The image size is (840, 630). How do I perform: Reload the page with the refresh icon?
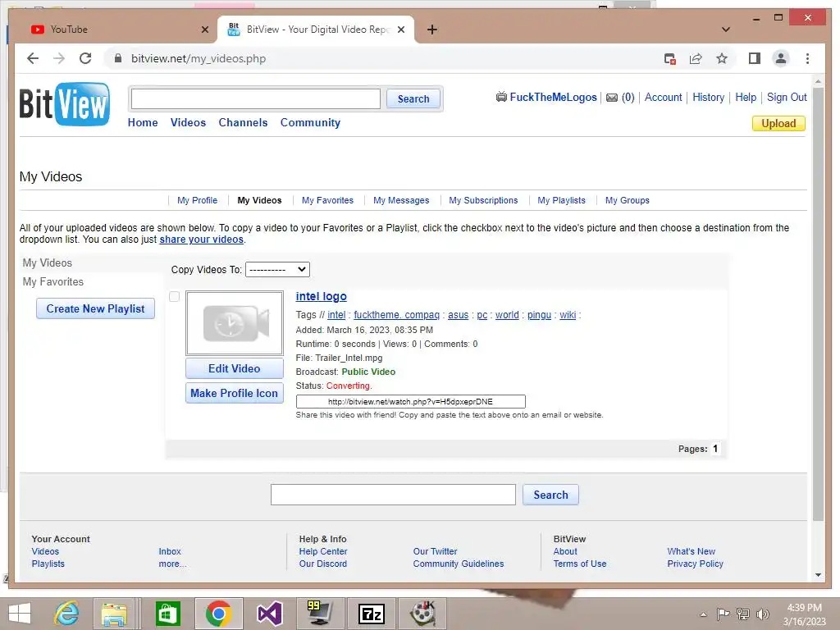(85, 58)
